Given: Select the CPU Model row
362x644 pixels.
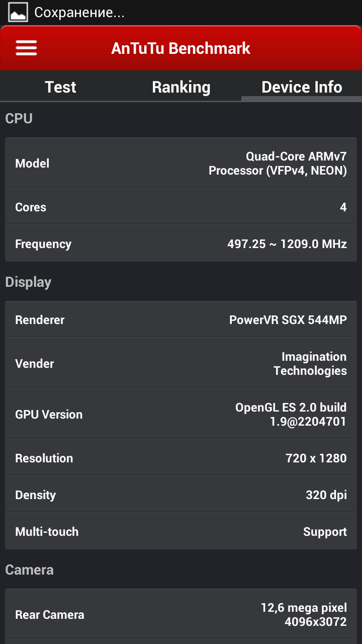Looking at the screenshot, I should pyautogui.click(x=181, y=163).
